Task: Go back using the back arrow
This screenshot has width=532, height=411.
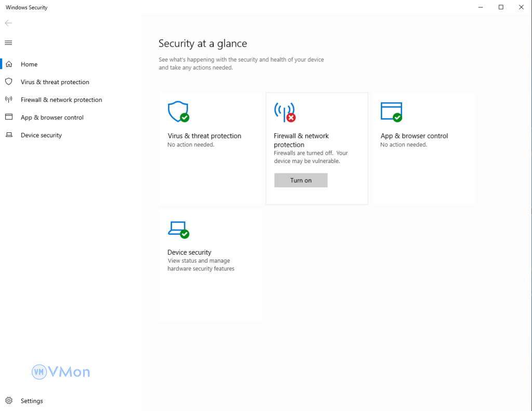Action: [8, 23]
